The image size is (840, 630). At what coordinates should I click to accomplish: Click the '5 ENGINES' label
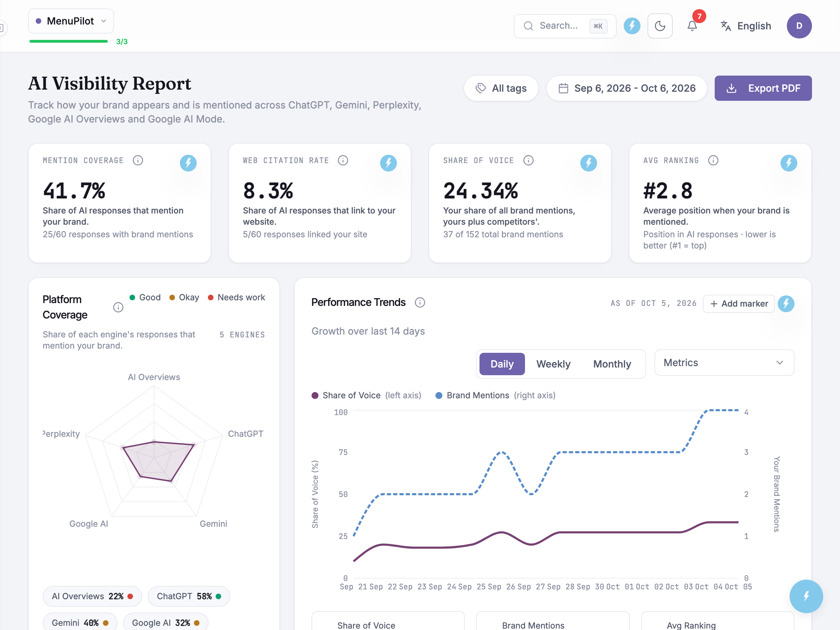[x=242, y=335]
